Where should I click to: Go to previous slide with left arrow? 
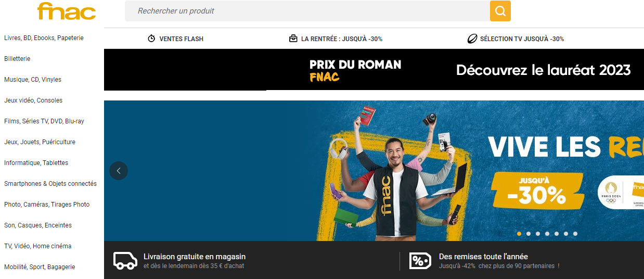pyautogui.click(x=119, y=171)
